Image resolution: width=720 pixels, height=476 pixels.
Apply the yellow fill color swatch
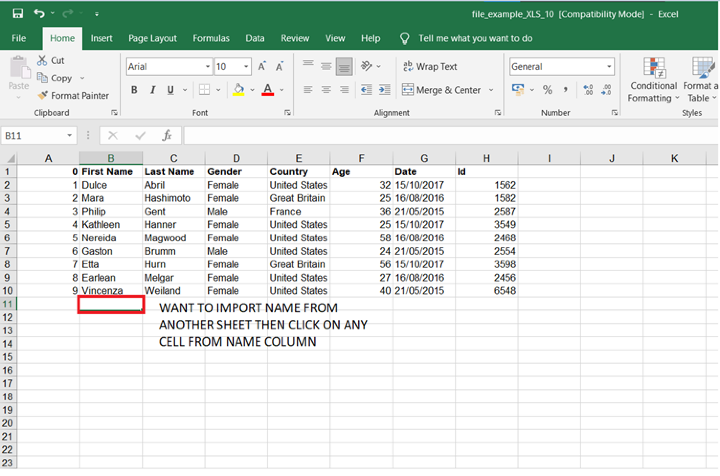238,90
